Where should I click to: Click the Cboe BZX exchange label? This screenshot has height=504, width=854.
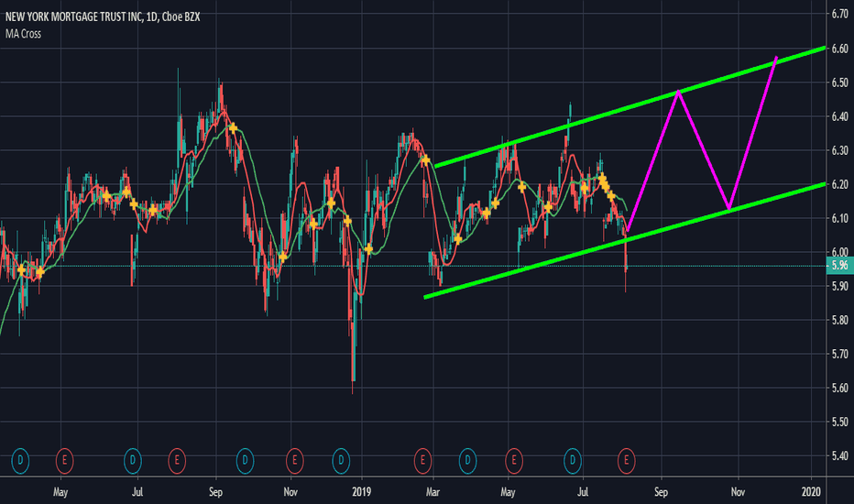[x=181, y=16]
